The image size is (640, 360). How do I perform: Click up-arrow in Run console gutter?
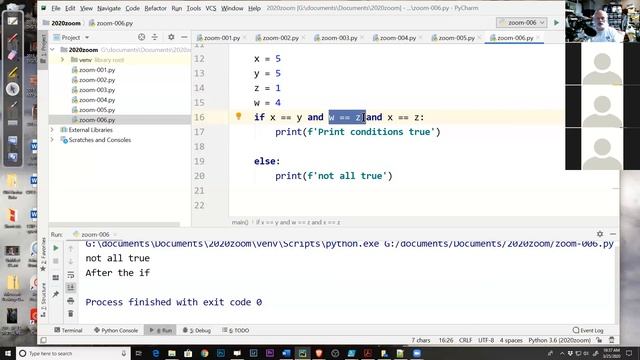(x=71, y=248)
